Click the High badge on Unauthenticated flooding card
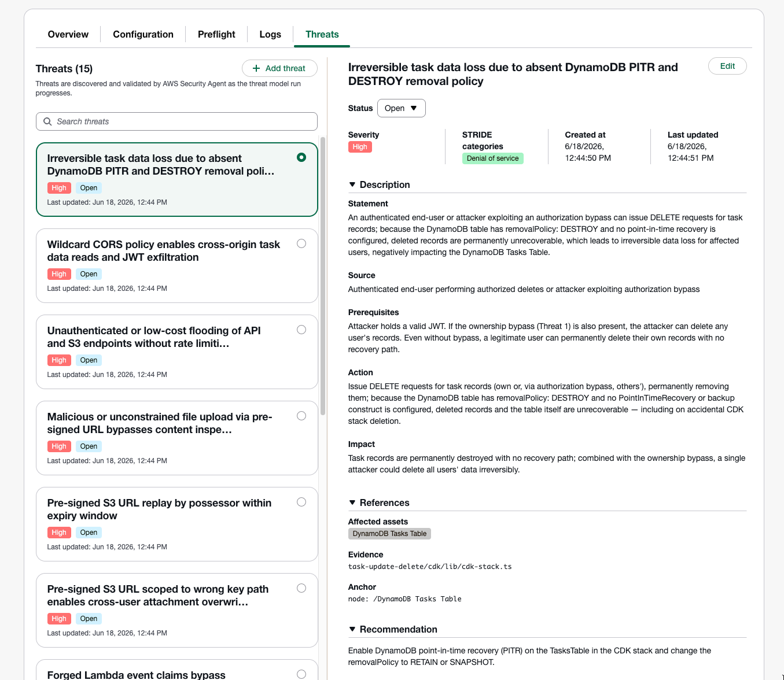Image resolution: width=784 pixels, height=680 pixels. coord(59,360)
